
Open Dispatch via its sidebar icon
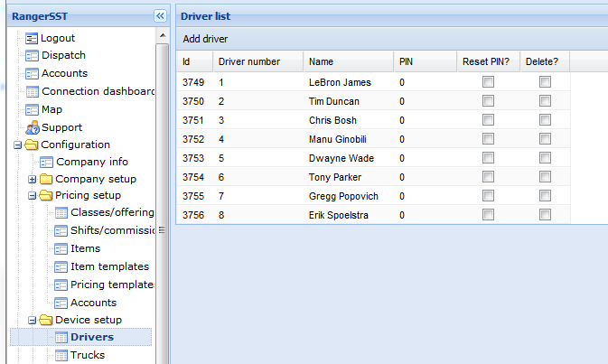(32, 56)
